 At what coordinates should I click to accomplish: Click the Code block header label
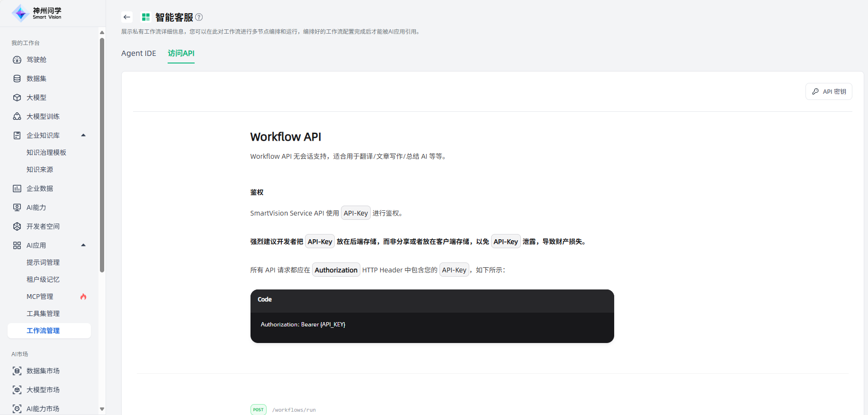tap(265, 299)
